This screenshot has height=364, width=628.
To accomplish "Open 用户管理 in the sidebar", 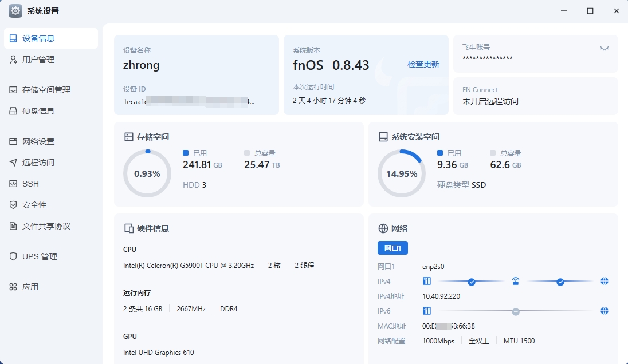I will point(51,60).
